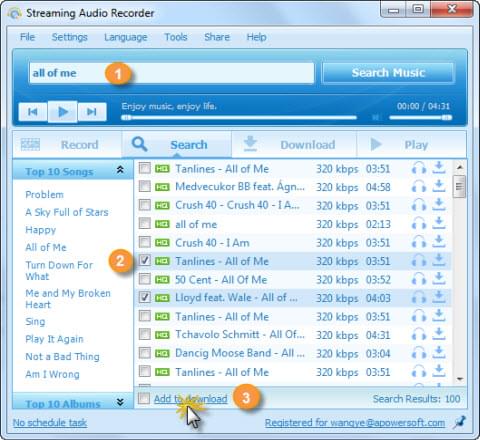Open the Help menu
The image size is (480, 440).
(x=256, y=37)
